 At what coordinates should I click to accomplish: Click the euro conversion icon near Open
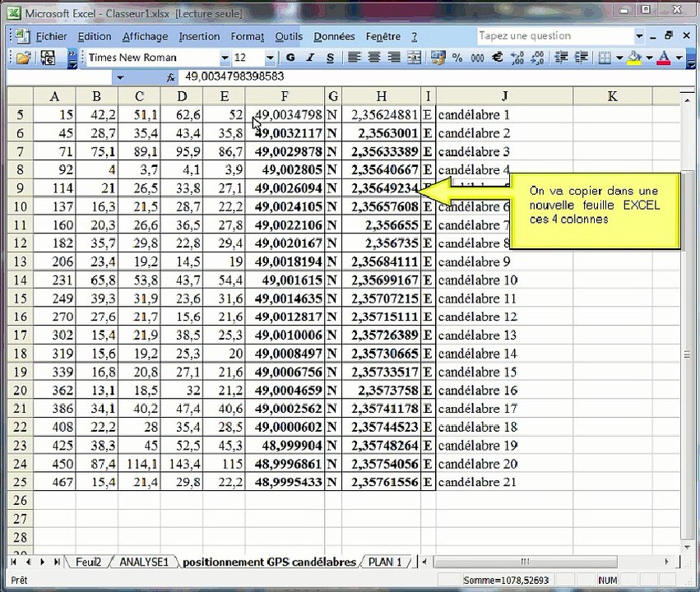pyautogui.click(x=49, y=58)
